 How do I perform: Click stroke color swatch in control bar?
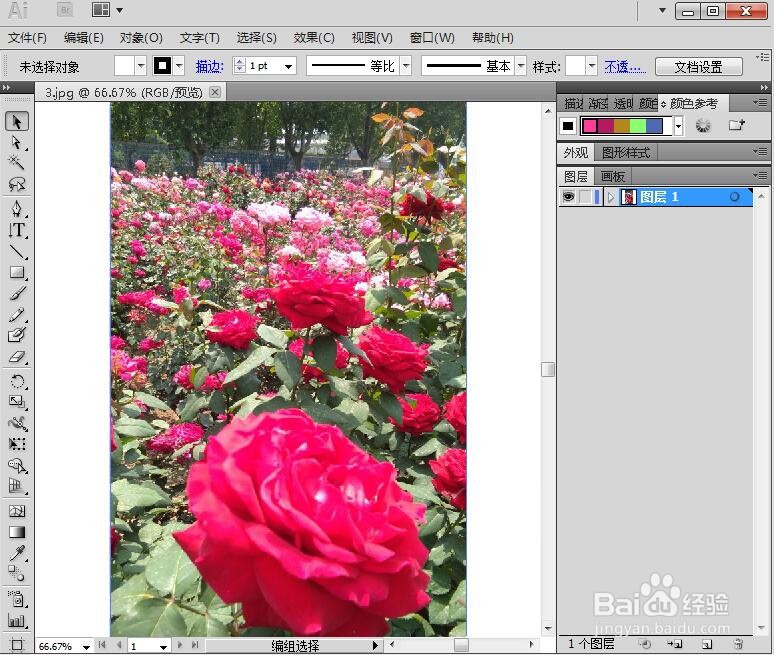pos(162,66)
